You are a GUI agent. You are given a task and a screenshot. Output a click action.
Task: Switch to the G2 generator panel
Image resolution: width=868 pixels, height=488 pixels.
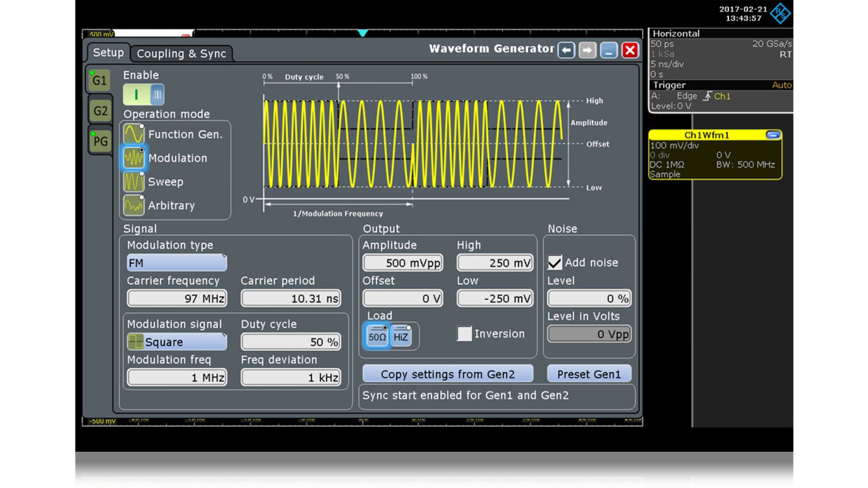pyautogui.click(x=100, y=110)
